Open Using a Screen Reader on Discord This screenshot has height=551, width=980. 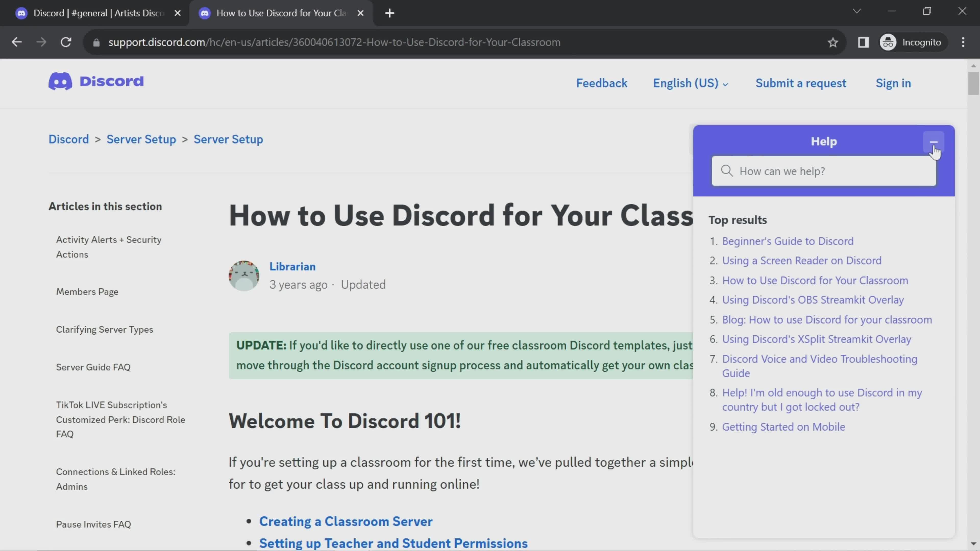(802, 260)
